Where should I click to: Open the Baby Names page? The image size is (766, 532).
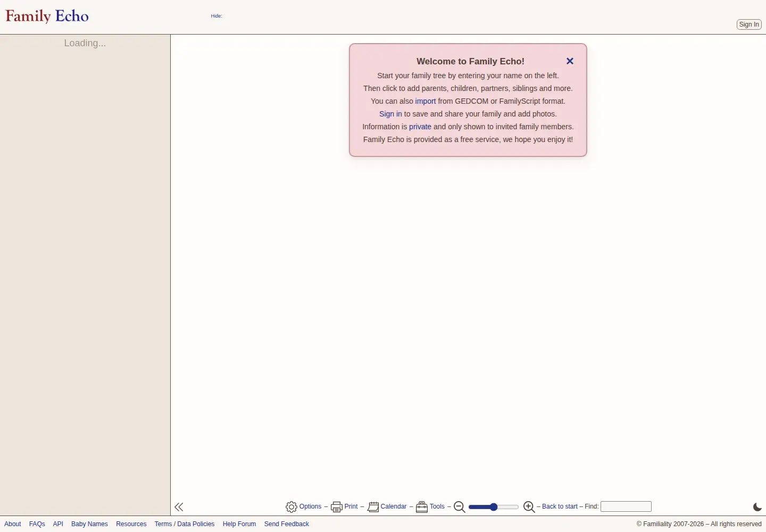pyautogui.click(x=89, y=524)
